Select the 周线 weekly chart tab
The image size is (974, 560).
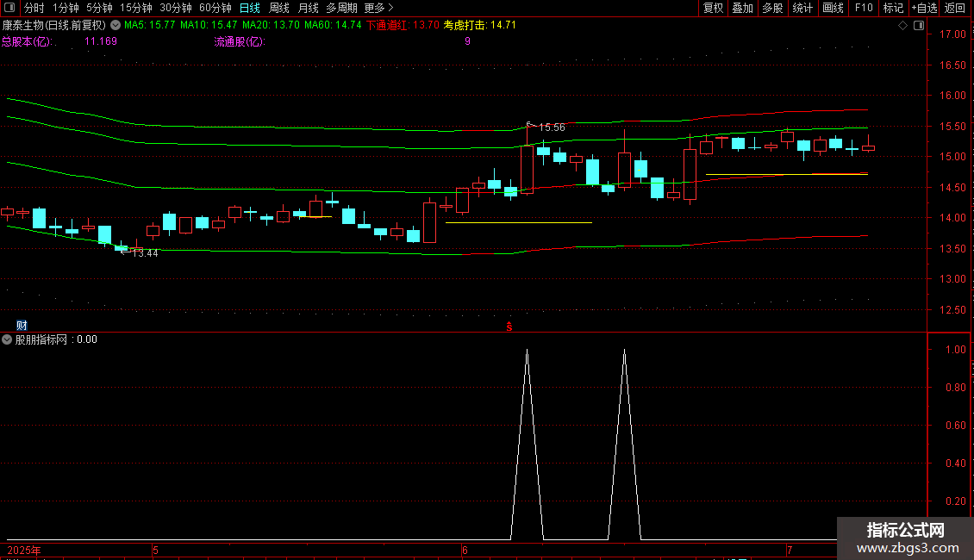[x=279, y=8]
